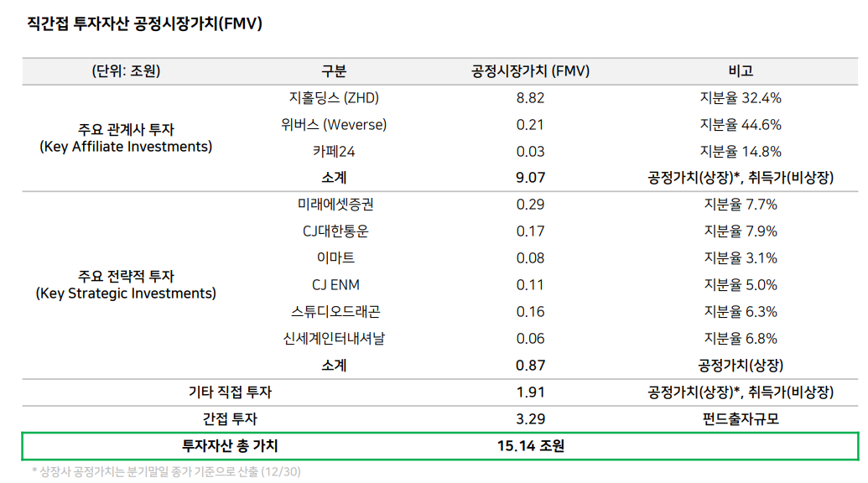This screenshot has width=868, height=483.
Task: Select the '간접 투자' row label
Action: [230, 418]
